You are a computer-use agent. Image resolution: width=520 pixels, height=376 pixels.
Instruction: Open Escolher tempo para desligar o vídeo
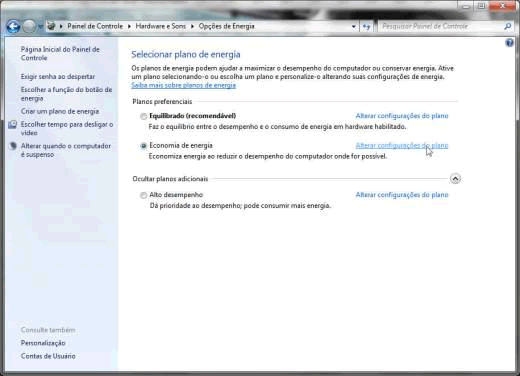coord(67,128)
